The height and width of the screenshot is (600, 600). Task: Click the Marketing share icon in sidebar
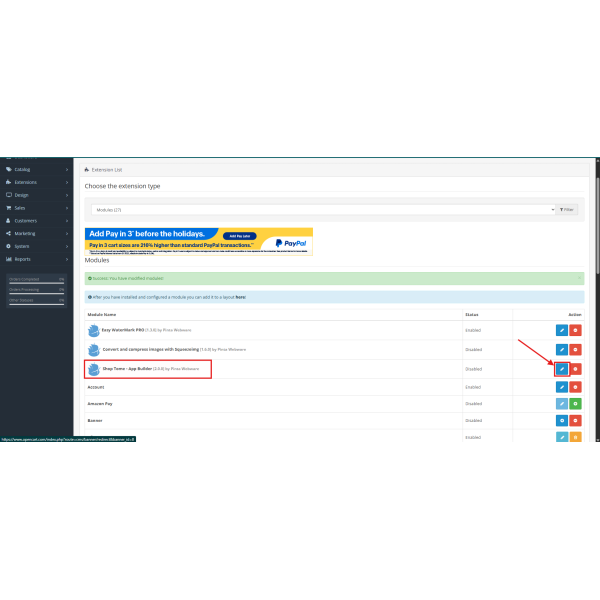coord(8,233)
